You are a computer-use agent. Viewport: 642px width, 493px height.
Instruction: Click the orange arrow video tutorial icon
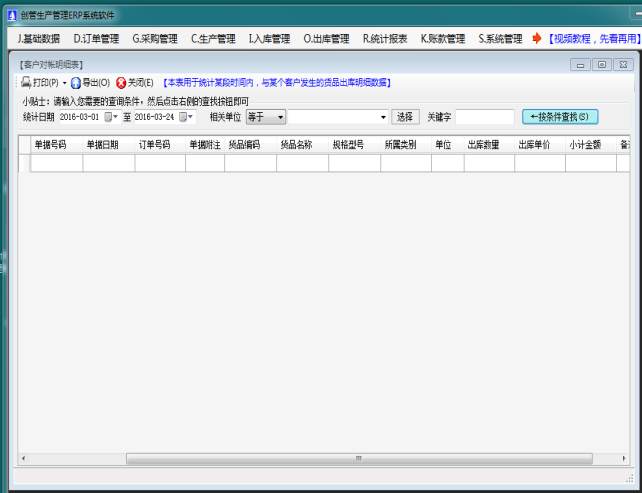537,39
